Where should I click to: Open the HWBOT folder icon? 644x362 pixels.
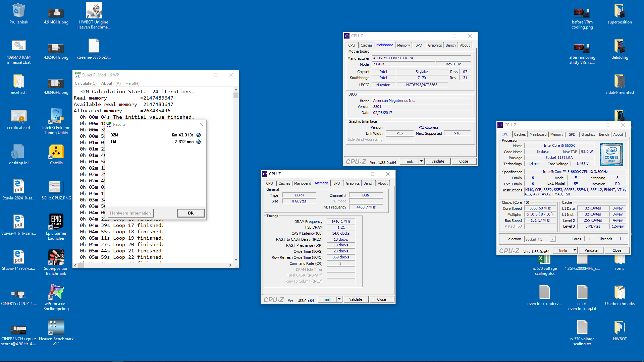pyautogui.click(x=620, y=327)
